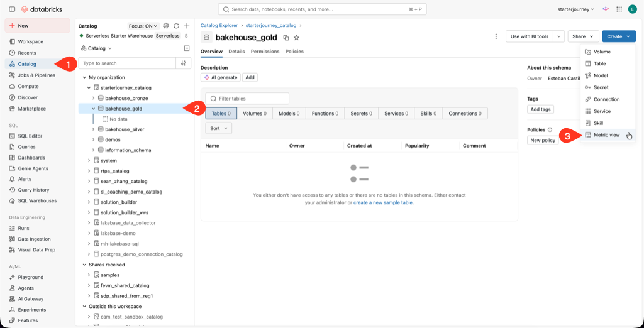This screenshot has width=644, height=328.
Task: Open the Databricks Assistant sparkle icon
Action: click(x=606, y=9)
